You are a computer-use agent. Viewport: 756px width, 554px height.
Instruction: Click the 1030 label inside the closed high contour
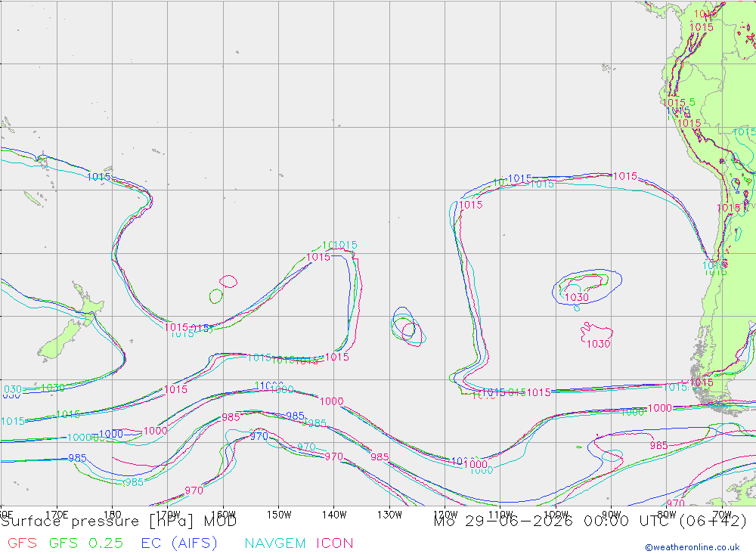tap(577, 298)
